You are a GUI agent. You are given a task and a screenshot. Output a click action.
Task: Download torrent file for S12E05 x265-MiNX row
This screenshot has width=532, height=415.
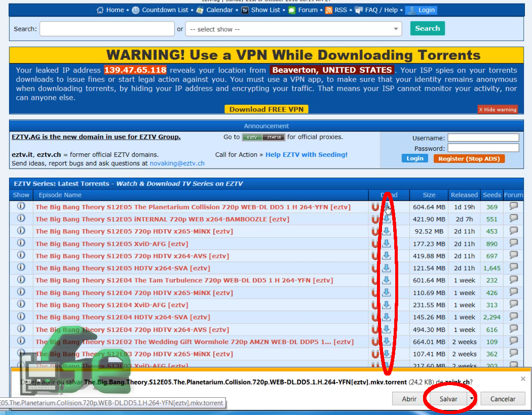coord(387,231)
